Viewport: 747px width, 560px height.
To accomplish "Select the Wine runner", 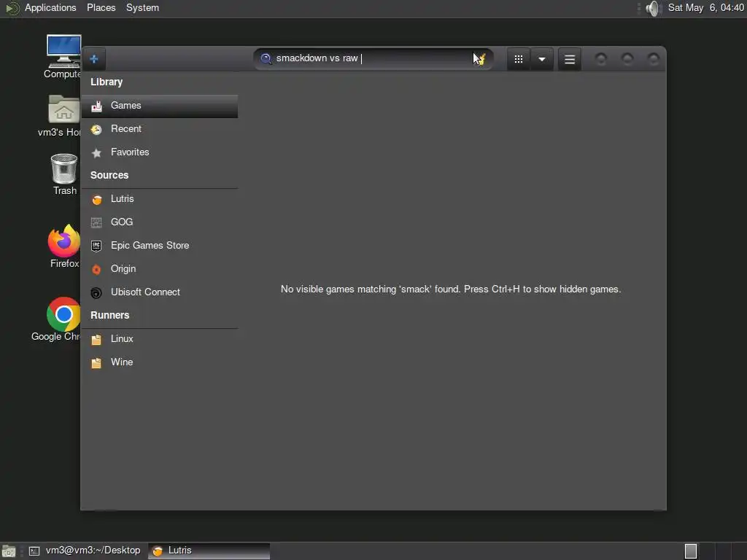I will click(x=160, y=362).
